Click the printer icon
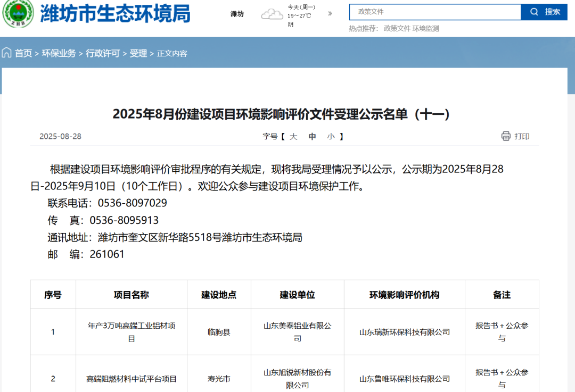Viewport: 575px width, 392px height. point(506,136)
